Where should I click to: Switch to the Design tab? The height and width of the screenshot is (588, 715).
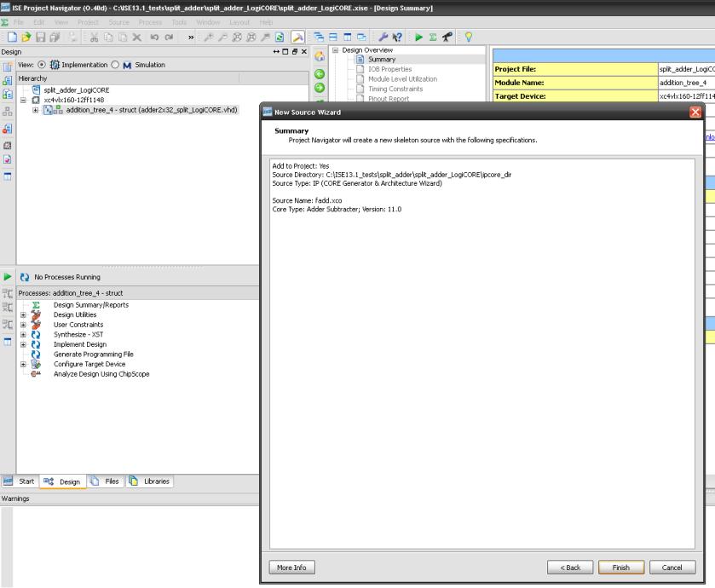[x=62, y=481]
